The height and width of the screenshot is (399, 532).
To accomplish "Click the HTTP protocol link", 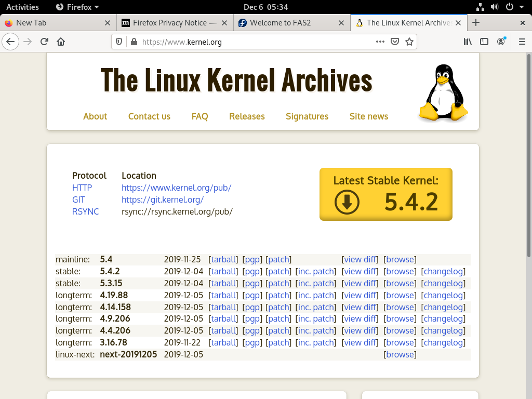I will (x=82, y=188).
